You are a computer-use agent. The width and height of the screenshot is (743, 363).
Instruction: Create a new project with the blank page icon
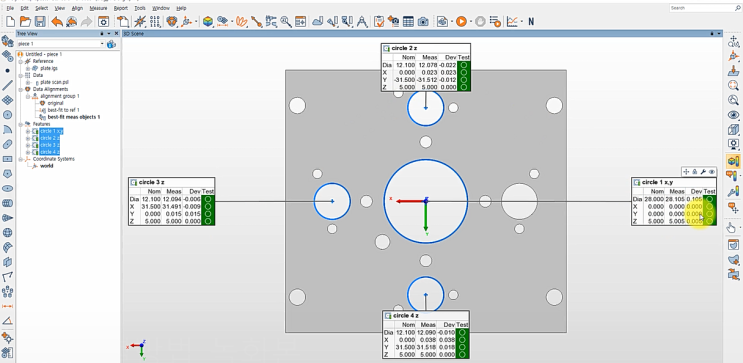click(10, 21)
